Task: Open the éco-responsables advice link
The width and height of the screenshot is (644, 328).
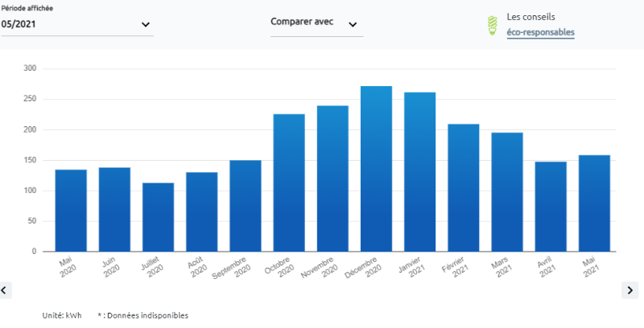Action: 540,32
